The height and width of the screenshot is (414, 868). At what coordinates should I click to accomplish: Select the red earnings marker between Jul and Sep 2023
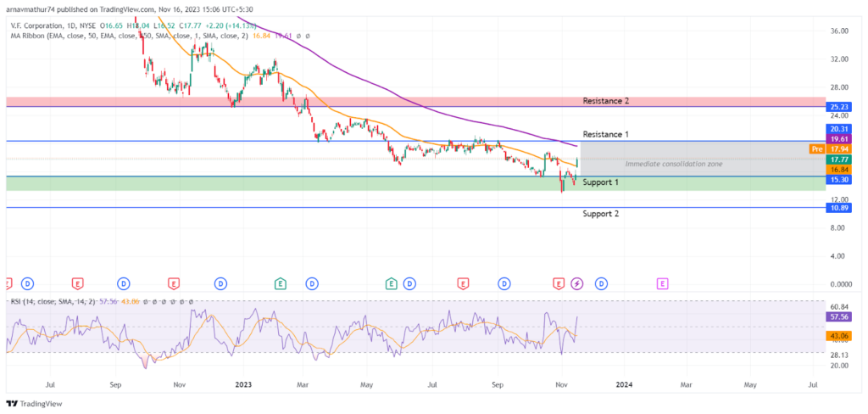[462, 283]
